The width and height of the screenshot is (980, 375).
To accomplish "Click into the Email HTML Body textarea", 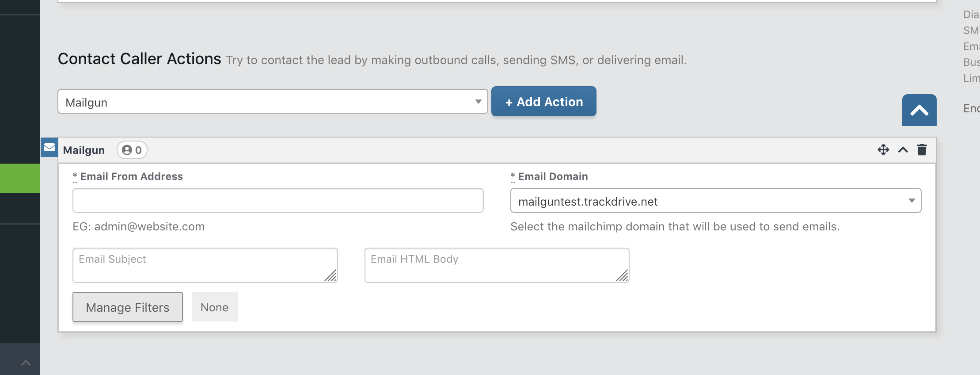I will [497, 265].
